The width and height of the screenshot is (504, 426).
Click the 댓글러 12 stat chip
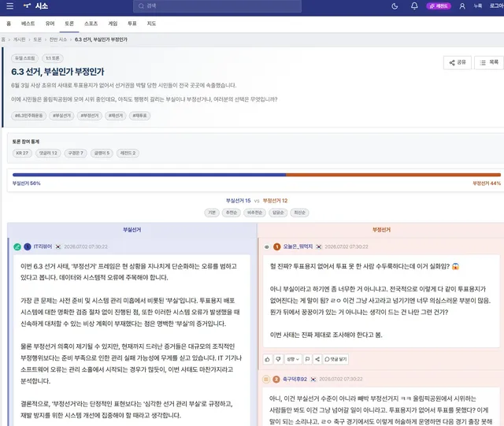point(48,153)
